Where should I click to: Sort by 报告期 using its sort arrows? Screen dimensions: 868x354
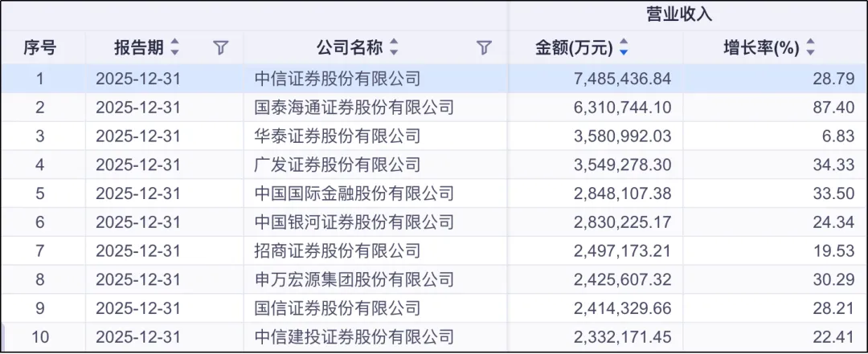click(x=175, y=47)
